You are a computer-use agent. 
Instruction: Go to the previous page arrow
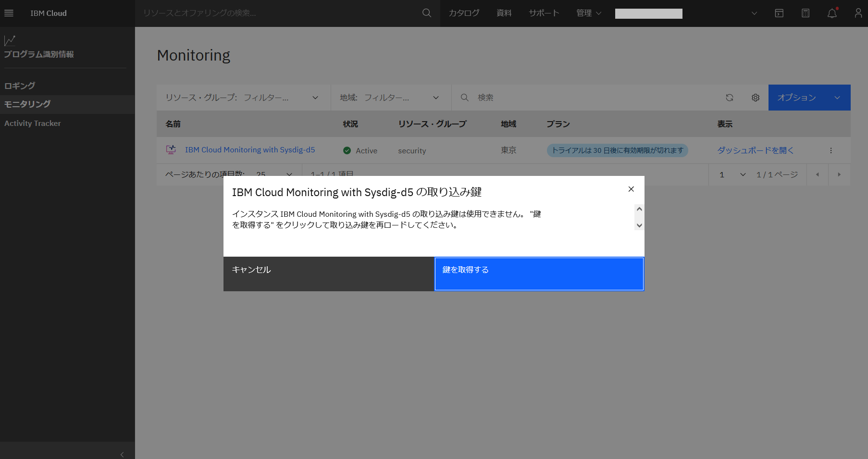pos(818,174)
